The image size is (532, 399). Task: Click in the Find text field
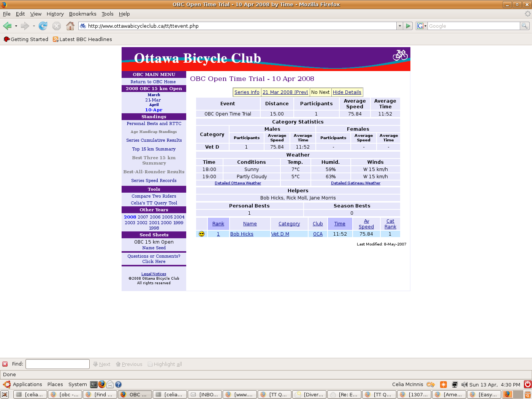tap(57, 364)
